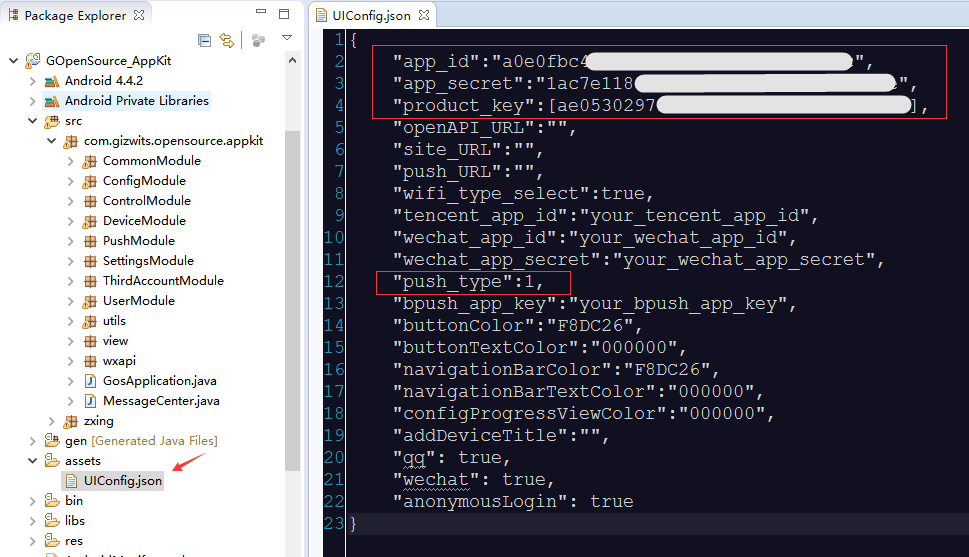Click the Package Explorer vertical scrollbar
This screenshot has width=969, height=557.
[x=292, y=300]
